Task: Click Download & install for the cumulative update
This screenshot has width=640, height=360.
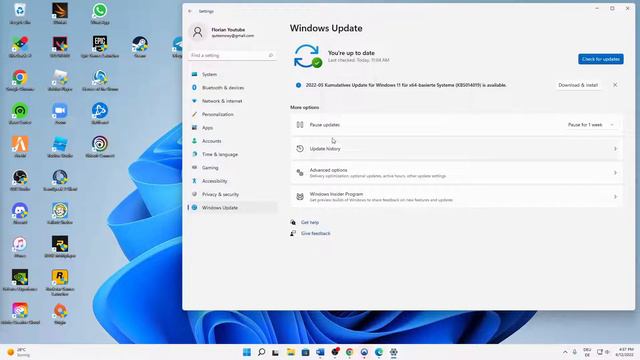Action: pyautogui.click(x=578, y=85)
